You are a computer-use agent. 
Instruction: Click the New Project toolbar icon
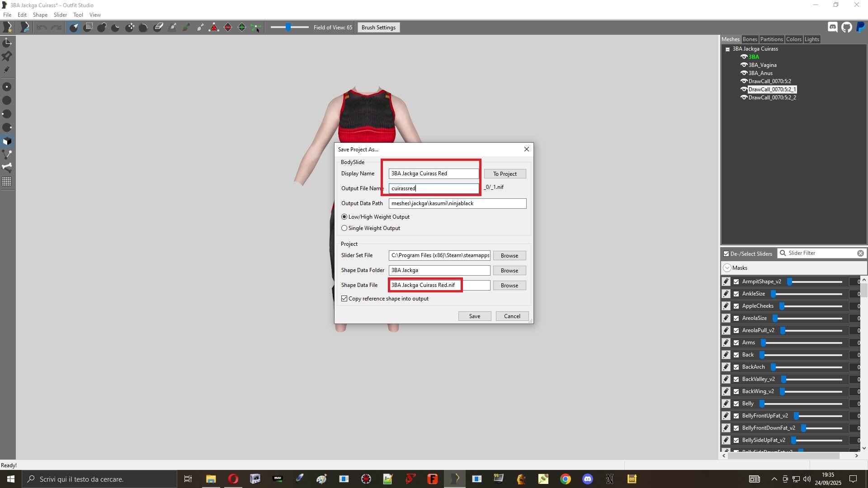tap(7, 28)
